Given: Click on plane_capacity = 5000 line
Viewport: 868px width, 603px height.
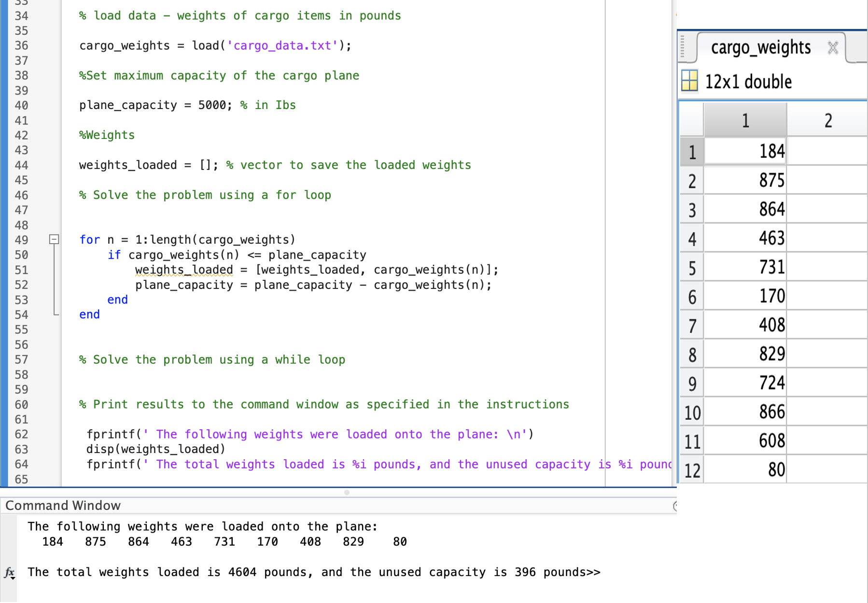Looking at the screenshot, I should pos(187,105).
